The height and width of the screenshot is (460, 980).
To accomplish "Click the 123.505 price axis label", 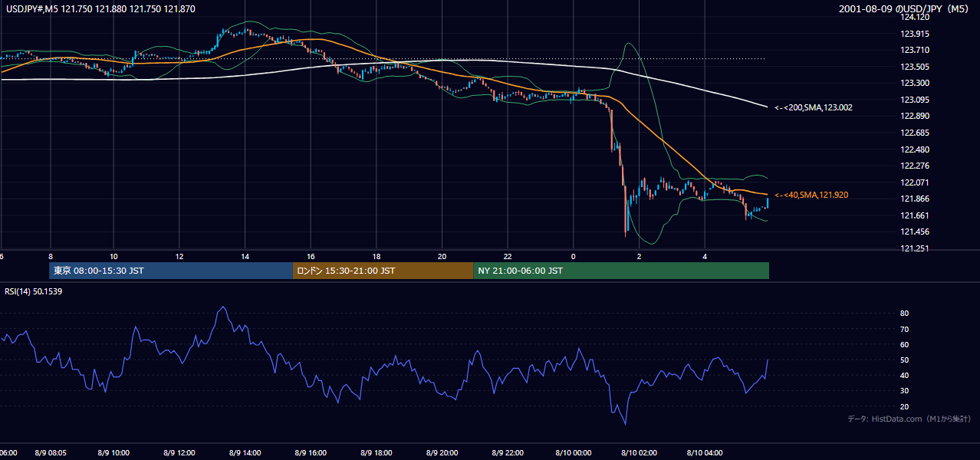I will click(x=916, y=67).
